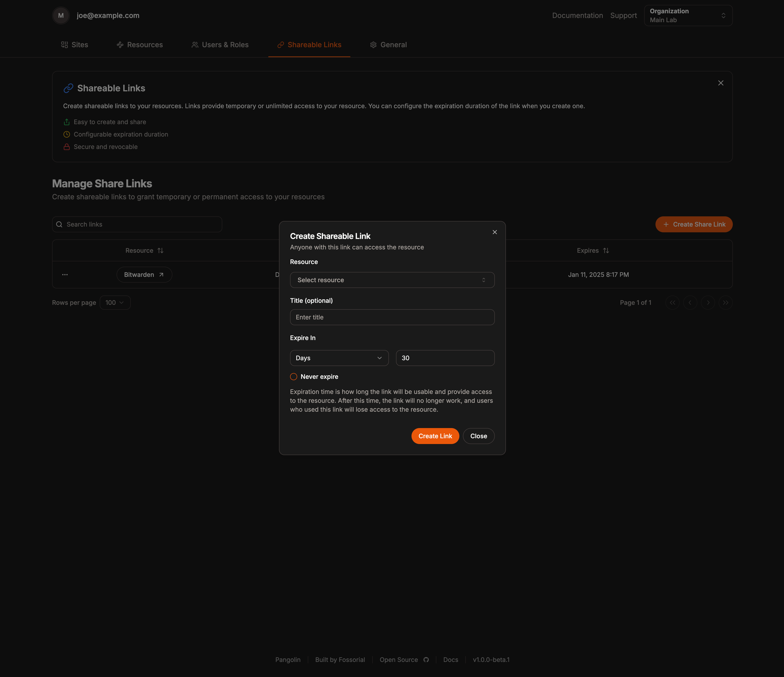The width and height of the screenshot is (784, 677).
Task: Click the GitHub icon next to Open Source
Action: 426,659
